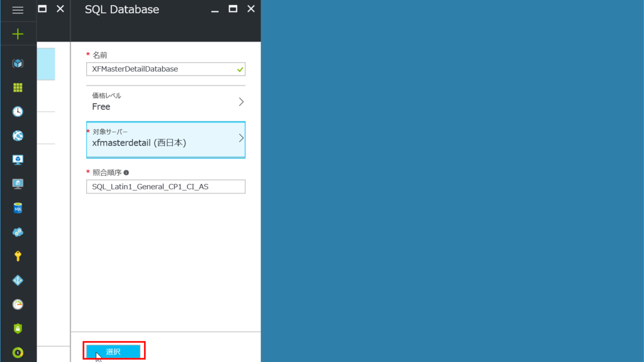Open the yellow key Subscriptions icon
The image size is (644, 362).
18,256
